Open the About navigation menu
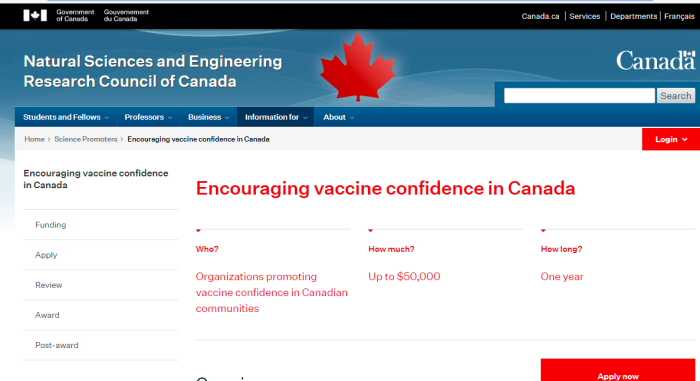This screenshot has width=700, height=381. 338,117
